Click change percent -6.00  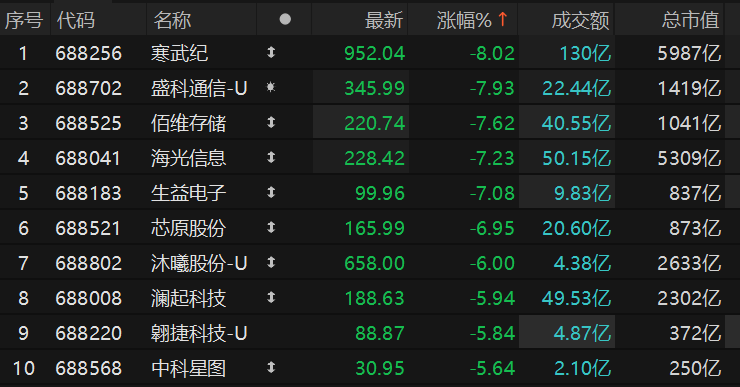pos(492,263)
